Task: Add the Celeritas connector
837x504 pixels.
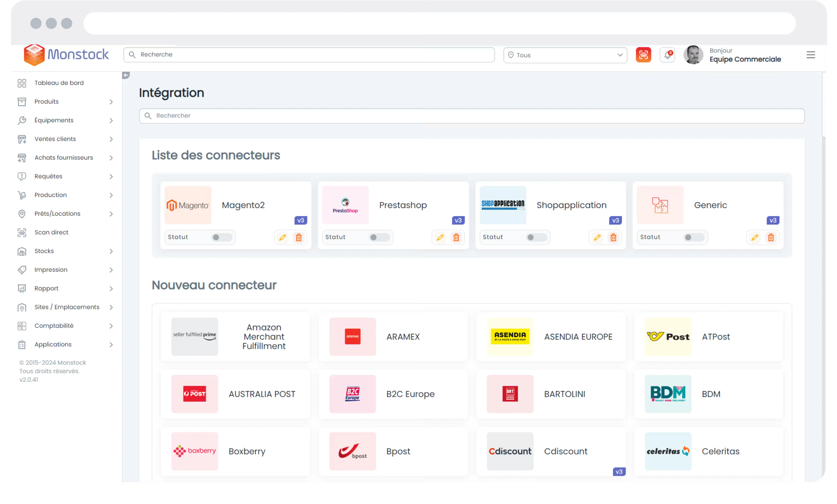Action: [x=709, y=451]
